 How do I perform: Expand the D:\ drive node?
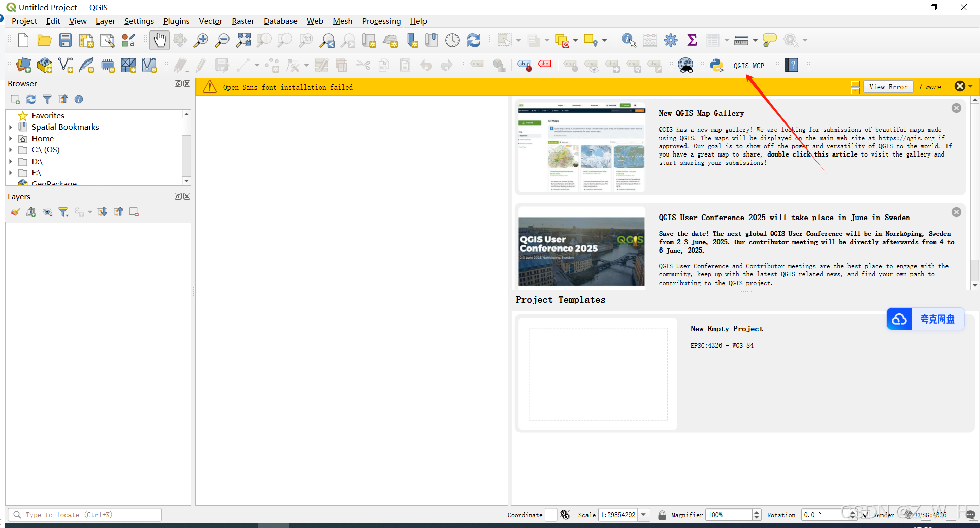[11, 162]
